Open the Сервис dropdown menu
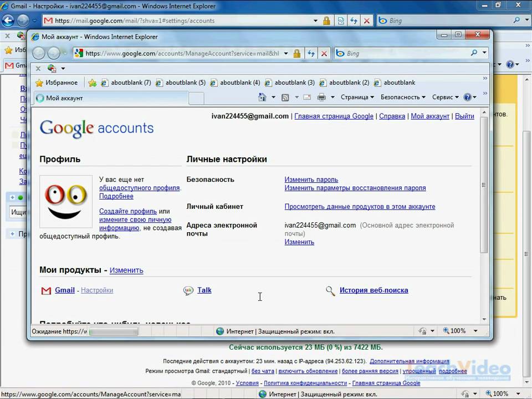This screenshot has height=399, width=532. click(x=445, y=98)
